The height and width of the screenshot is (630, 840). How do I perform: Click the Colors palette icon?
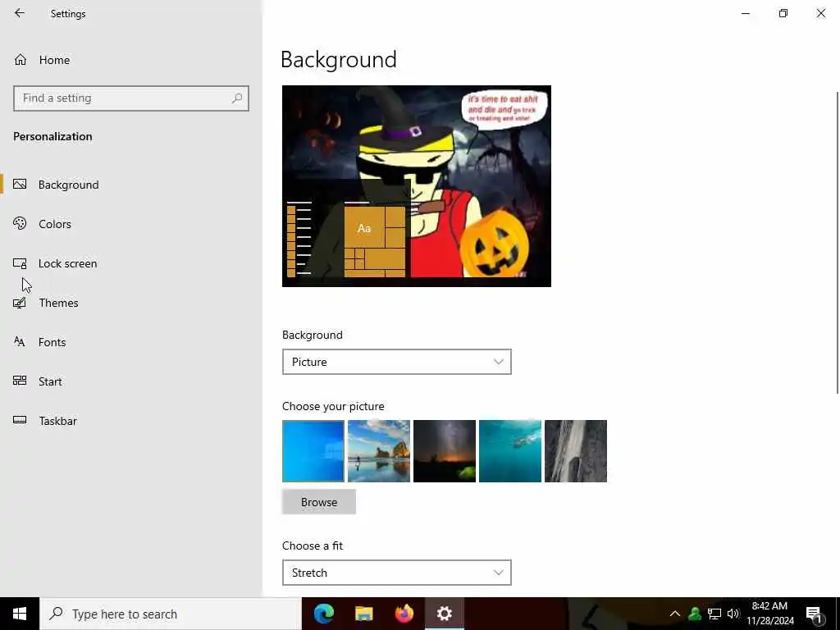click(20, 223)
